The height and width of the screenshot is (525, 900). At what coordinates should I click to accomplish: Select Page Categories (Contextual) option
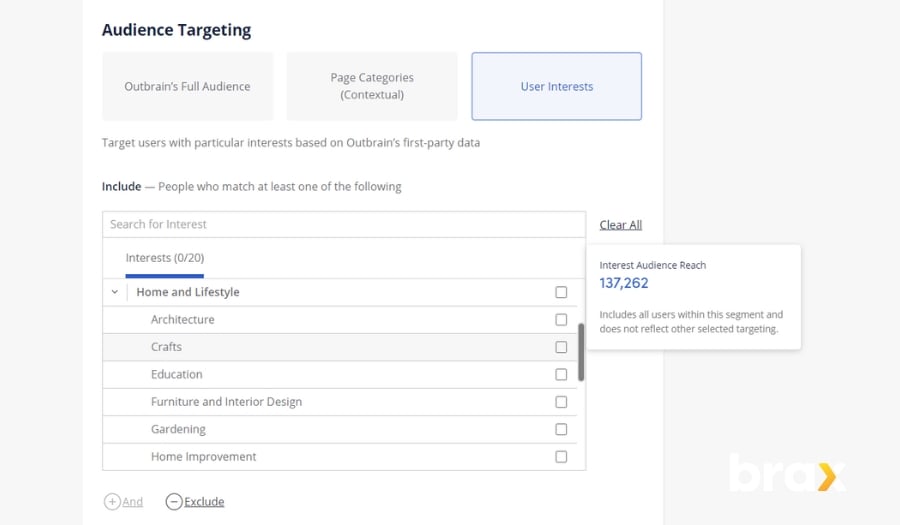pyautogui.click(x=372, y=87)
